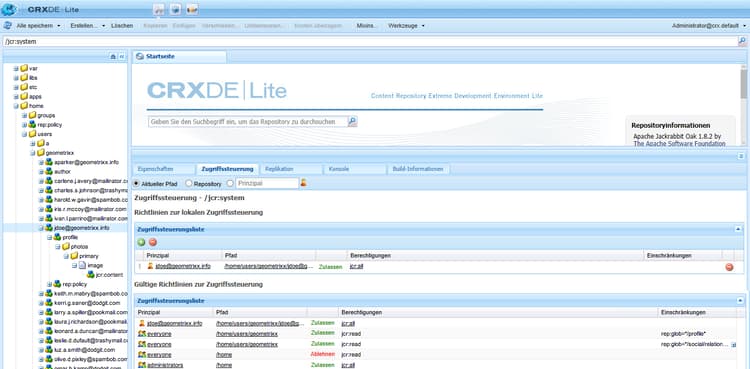750x369 pixels.
Task: Collapse the photos folder node
Action: tap(57, 246)
